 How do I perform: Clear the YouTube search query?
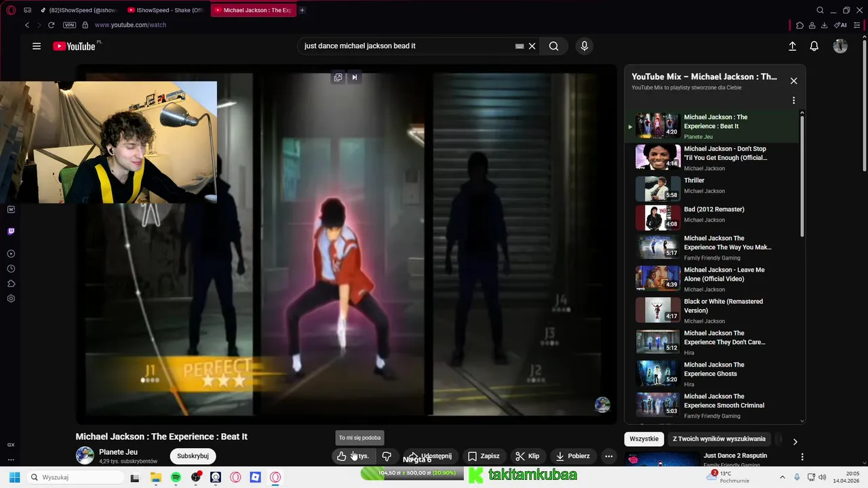[532, 46]
